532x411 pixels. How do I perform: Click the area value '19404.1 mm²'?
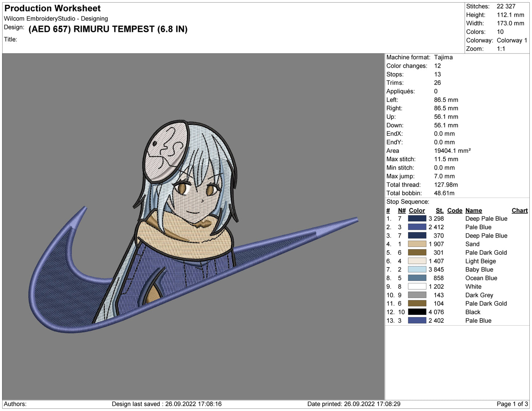(452, 150)
